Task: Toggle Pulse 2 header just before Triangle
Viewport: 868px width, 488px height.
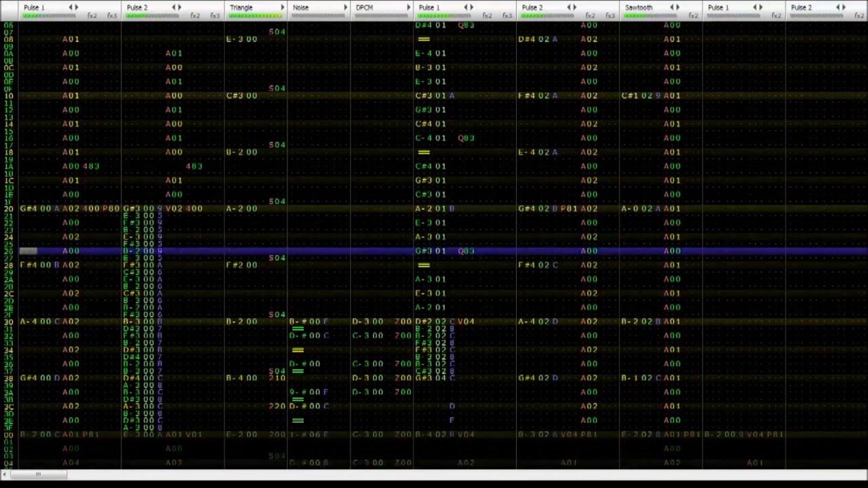Action: coord(137,7)
